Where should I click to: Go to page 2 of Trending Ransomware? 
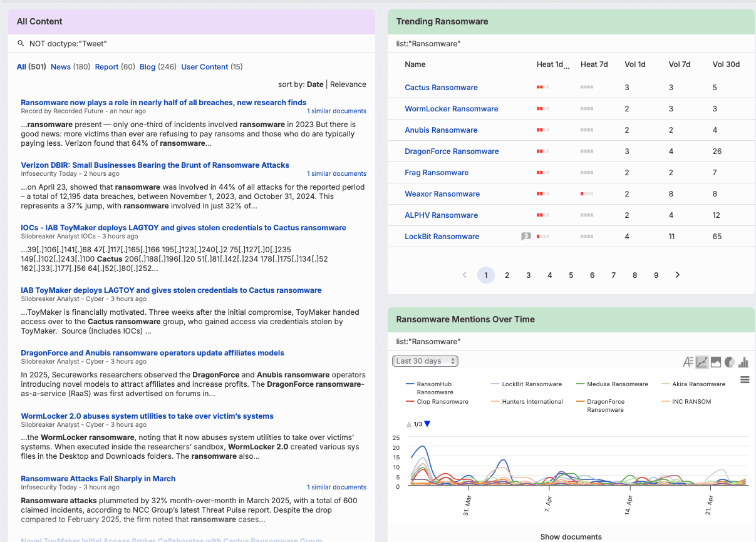point(507,275)
